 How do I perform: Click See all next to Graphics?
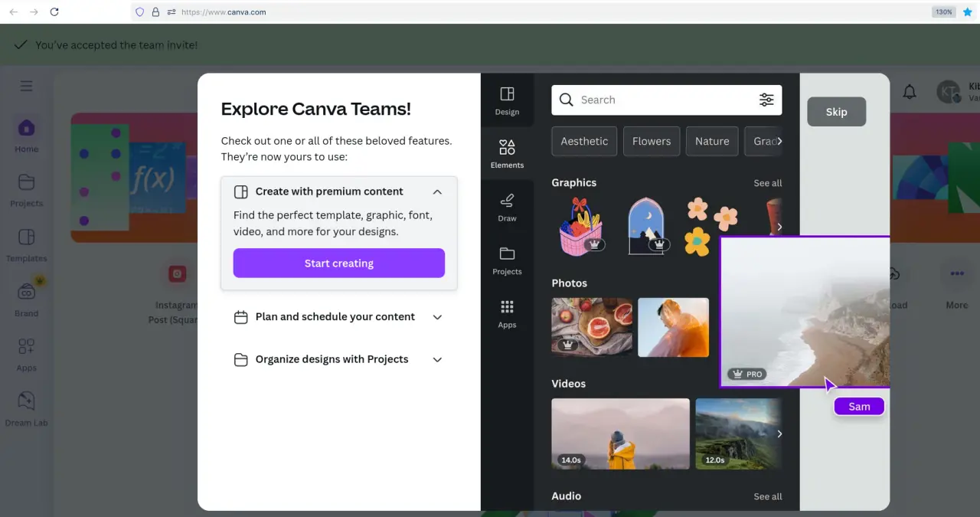click(767, 183)
